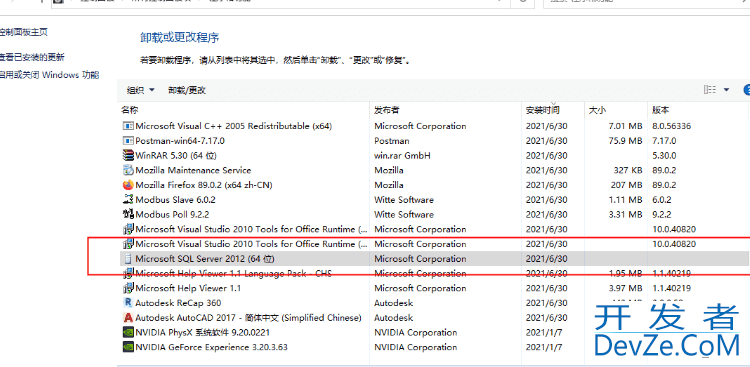Click the Modbus Poll 9.2.2 icon
The width and height of the screenshot is (750, 367).
(x=128, y=214)
